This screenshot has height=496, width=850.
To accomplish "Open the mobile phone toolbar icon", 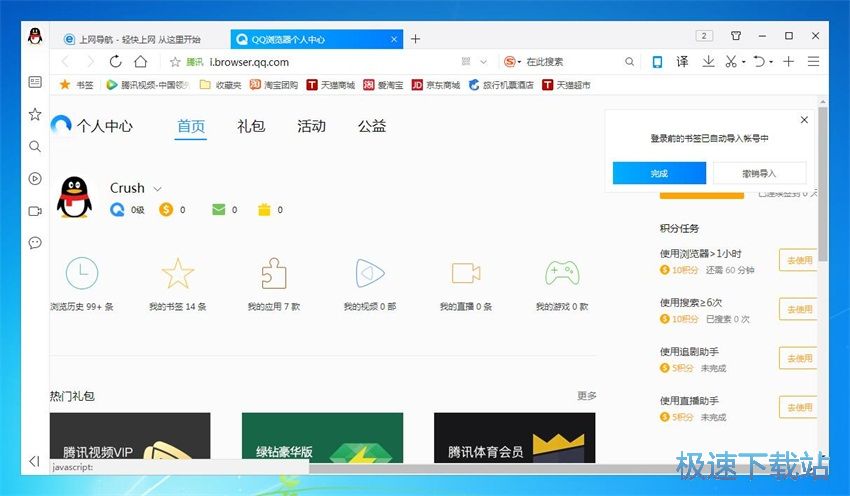I will click(657, 62).
